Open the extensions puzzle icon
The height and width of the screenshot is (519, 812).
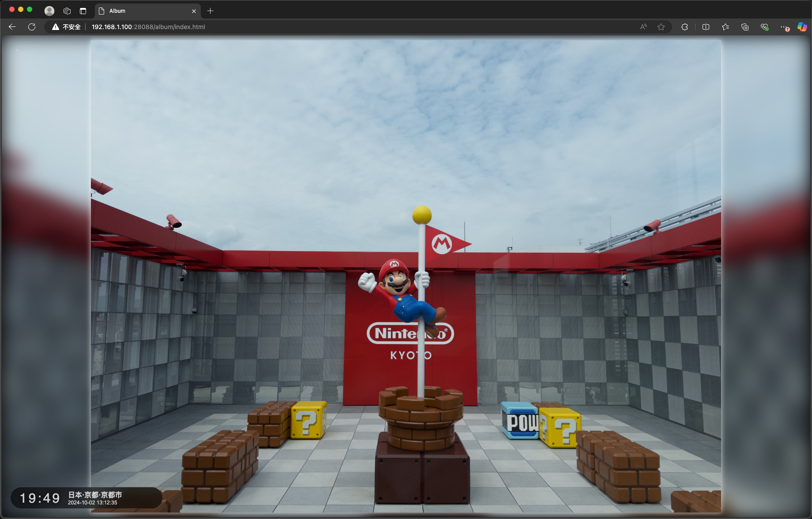(684, 27)
